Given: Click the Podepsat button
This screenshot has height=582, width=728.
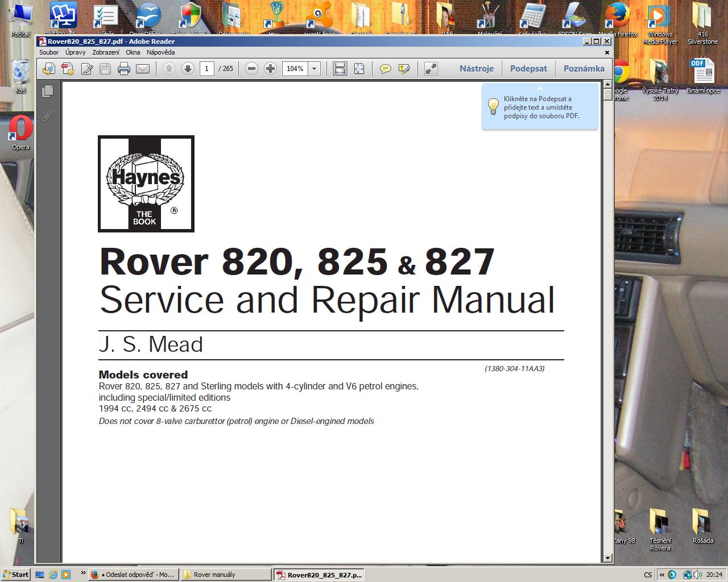Looking at the screenshot, I should pyautogui.click(x=528, y=69).
